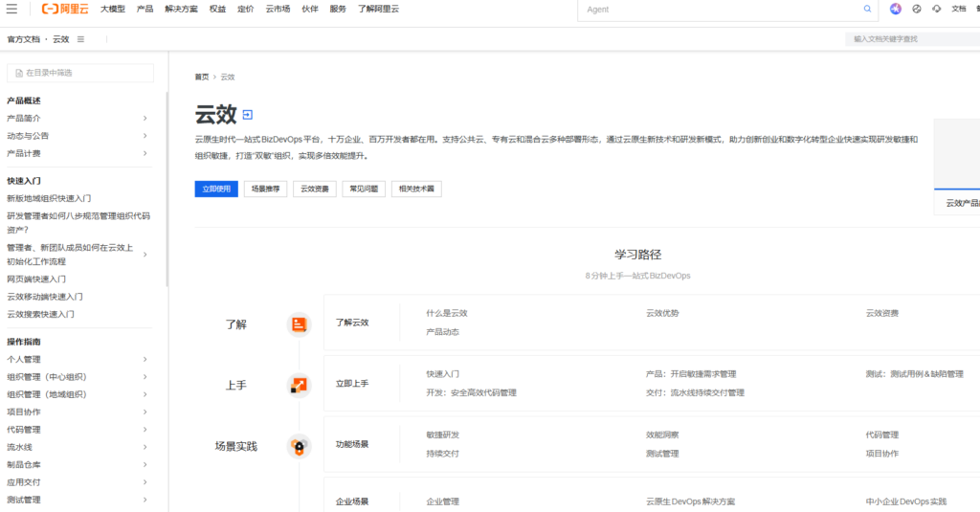Viewport: 980px width, 512px height.
Task: Expand 制品仓库 in the sidebar
Action: [x=145, y=464]
